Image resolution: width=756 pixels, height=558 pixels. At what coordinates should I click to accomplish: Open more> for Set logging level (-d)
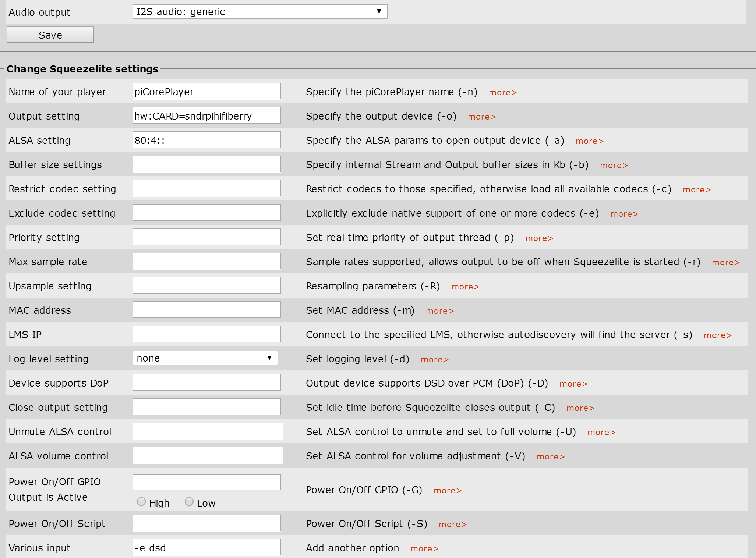(435, 359)
